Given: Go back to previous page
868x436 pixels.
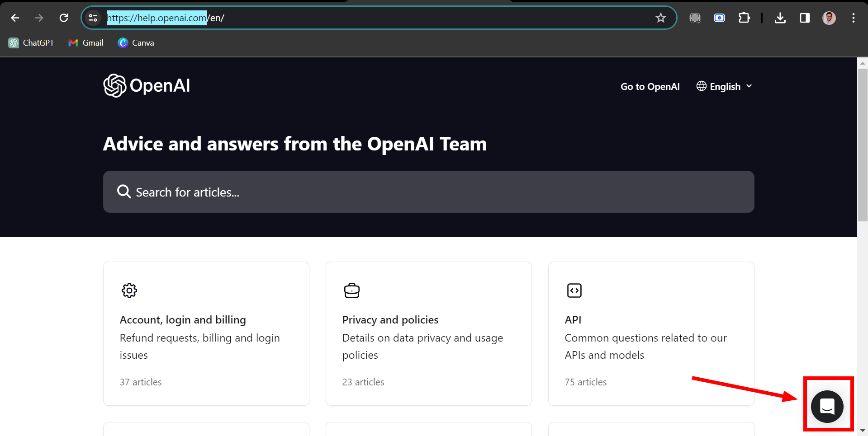Looking at the screenshot, I should click(x=15, y=18).
